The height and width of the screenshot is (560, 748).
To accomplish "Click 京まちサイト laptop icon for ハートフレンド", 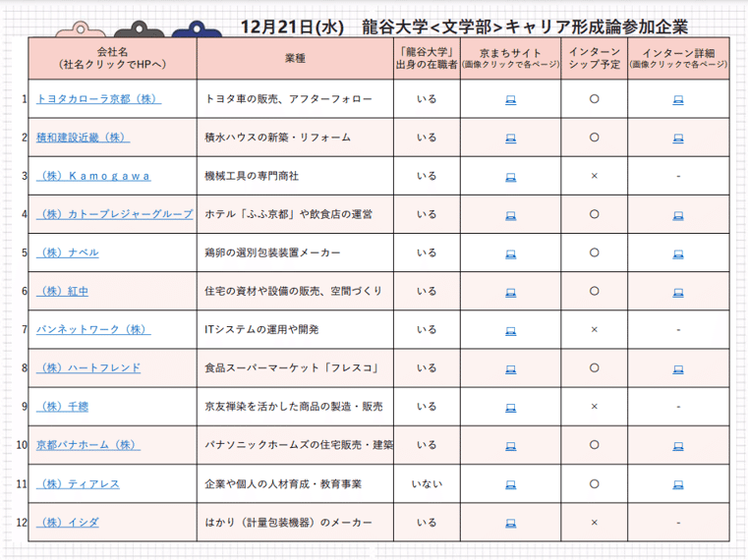I will click(510, 369).
